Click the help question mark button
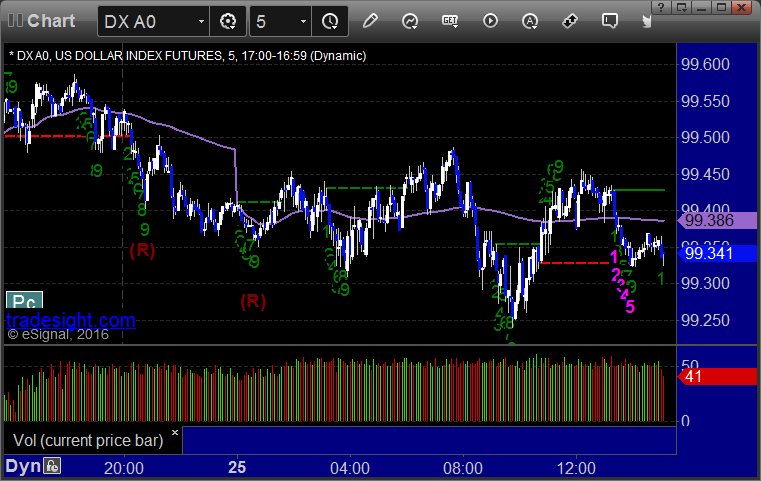Viewport: 761px width, 481px height. (661, 7)
